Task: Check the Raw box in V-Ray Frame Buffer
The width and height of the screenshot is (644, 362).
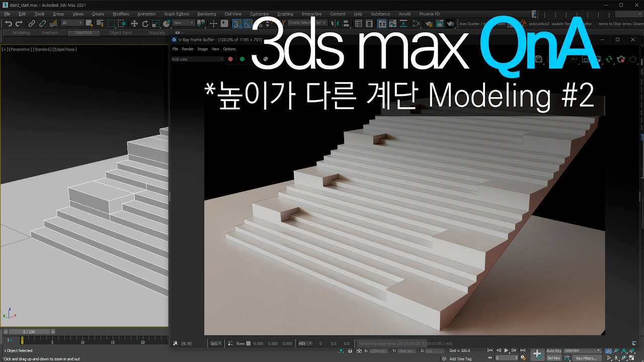Action: (x=248, y=343)
